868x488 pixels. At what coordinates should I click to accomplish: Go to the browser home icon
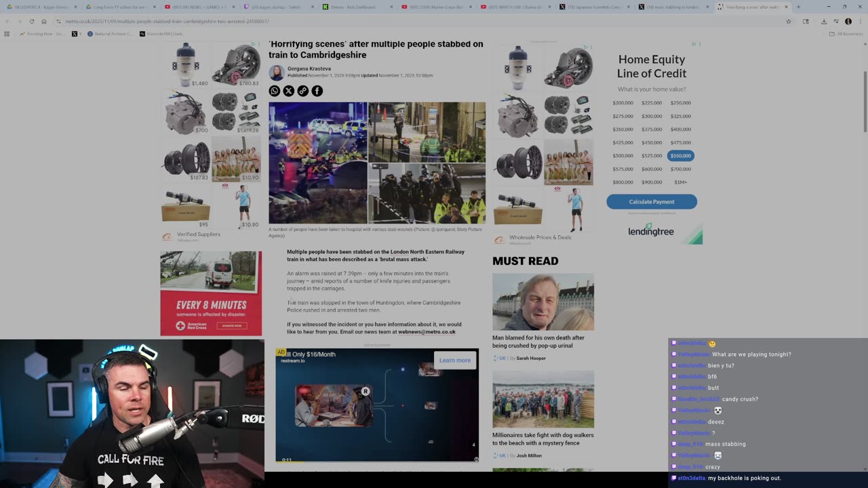[x=44, y=21]
